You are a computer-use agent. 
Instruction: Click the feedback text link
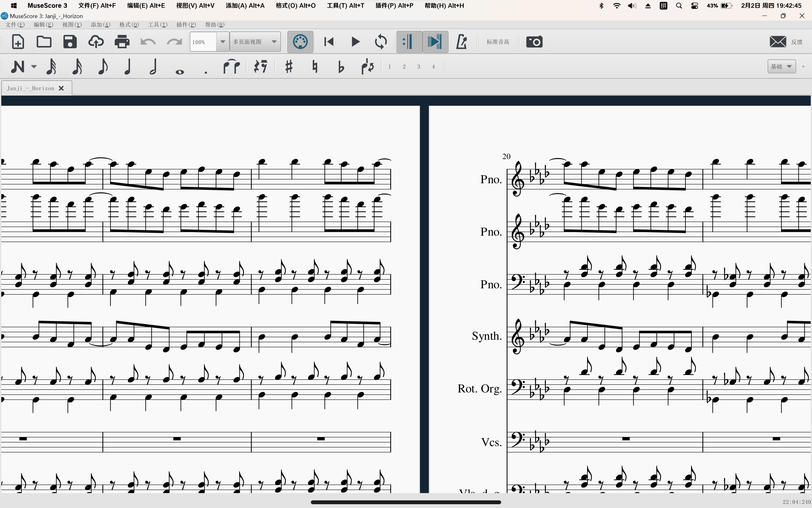tap(797, 42)
